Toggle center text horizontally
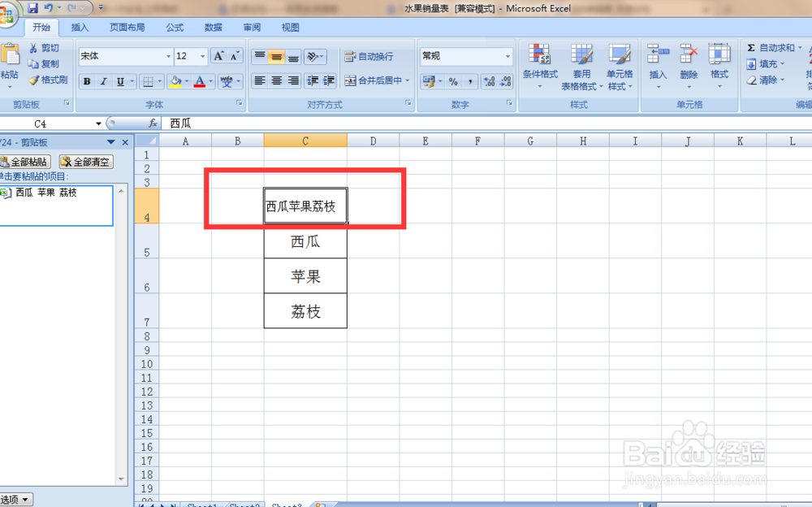The image size is (812, 507). click(277, 80)
